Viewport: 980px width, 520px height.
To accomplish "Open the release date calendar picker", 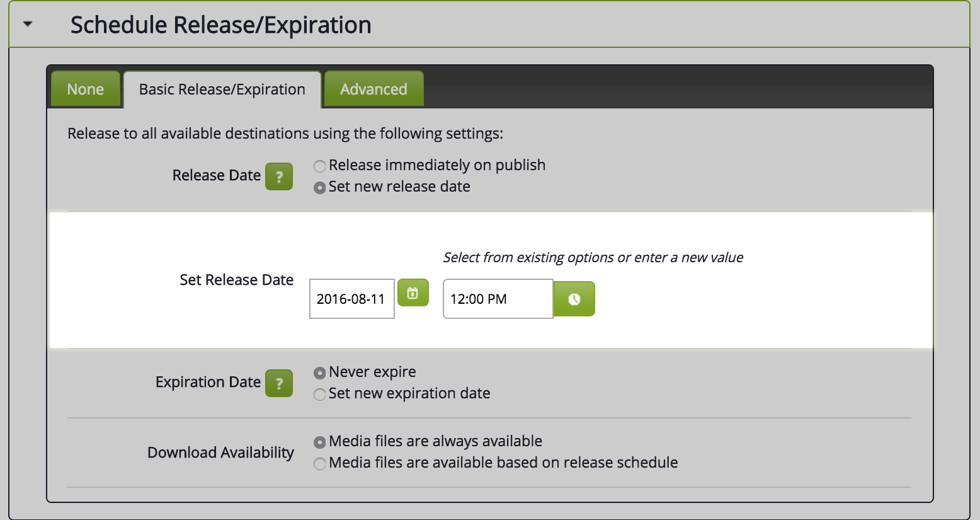I will (413, 293).
